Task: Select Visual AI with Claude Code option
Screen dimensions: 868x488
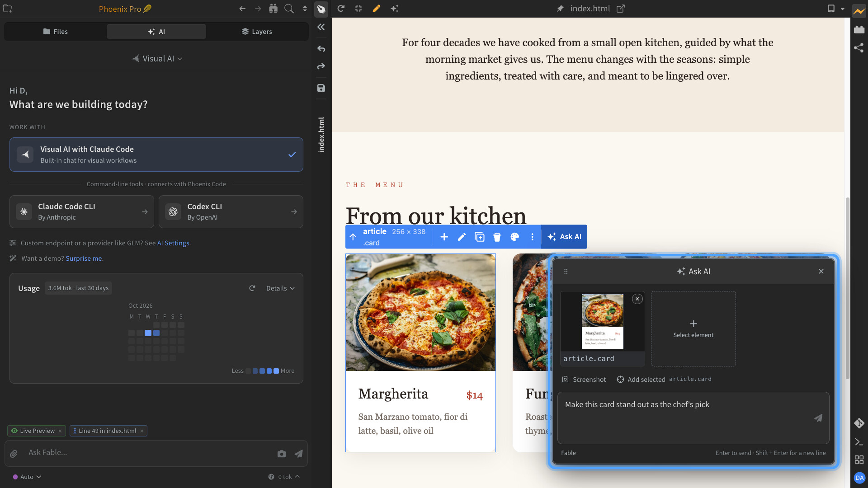Action: [x=156, y=155]
